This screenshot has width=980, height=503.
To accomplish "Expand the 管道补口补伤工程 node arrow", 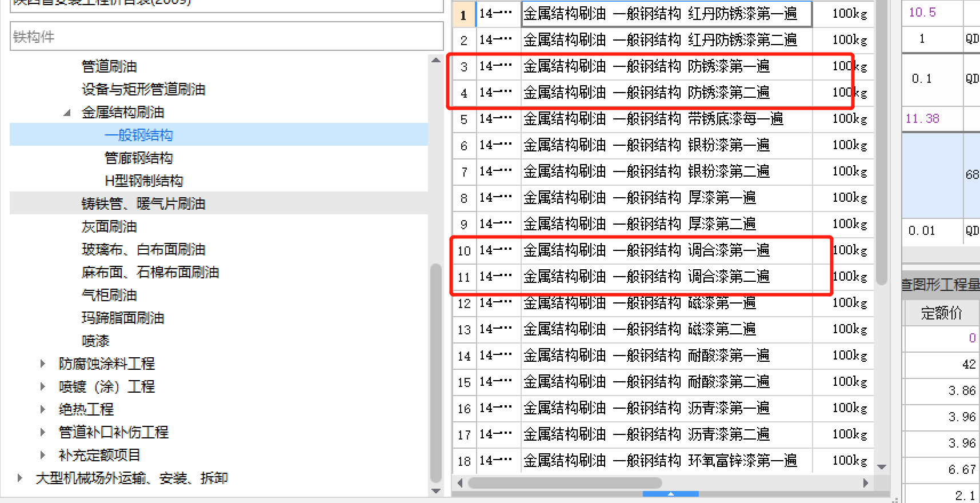I will 42,432.
